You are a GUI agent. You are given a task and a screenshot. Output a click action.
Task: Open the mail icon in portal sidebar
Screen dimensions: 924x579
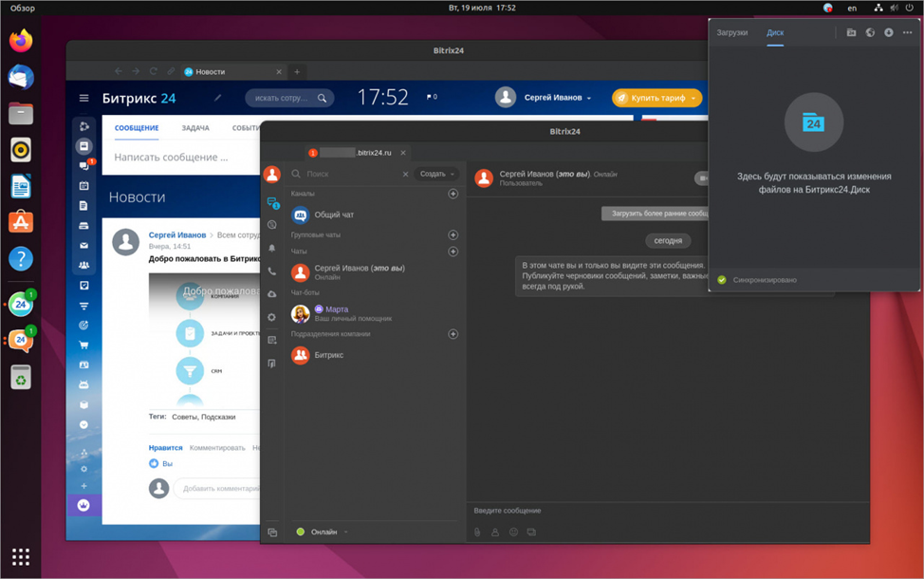coord(83,245)
